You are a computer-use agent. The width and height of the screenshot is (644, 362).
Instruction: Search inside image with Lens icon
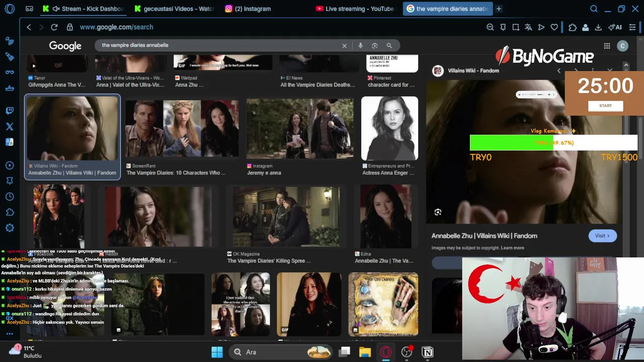(x=438, y=212)
